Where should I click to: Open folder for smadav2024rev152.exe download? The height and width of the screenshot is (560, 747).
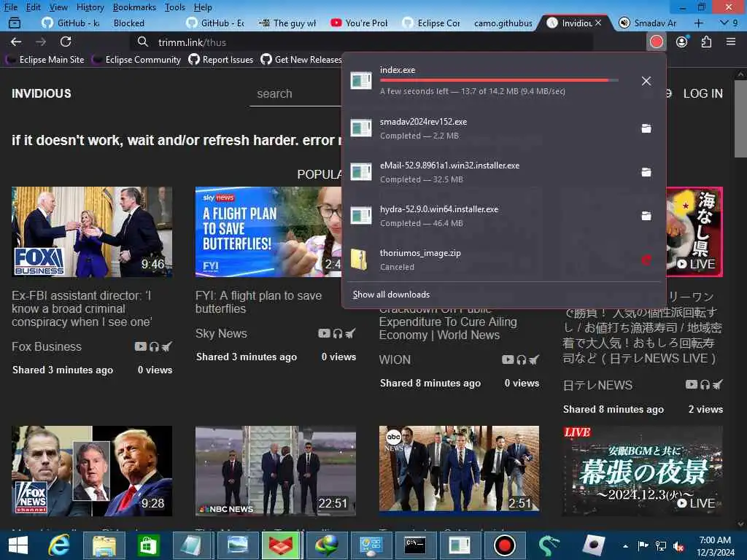coord(646,128)
